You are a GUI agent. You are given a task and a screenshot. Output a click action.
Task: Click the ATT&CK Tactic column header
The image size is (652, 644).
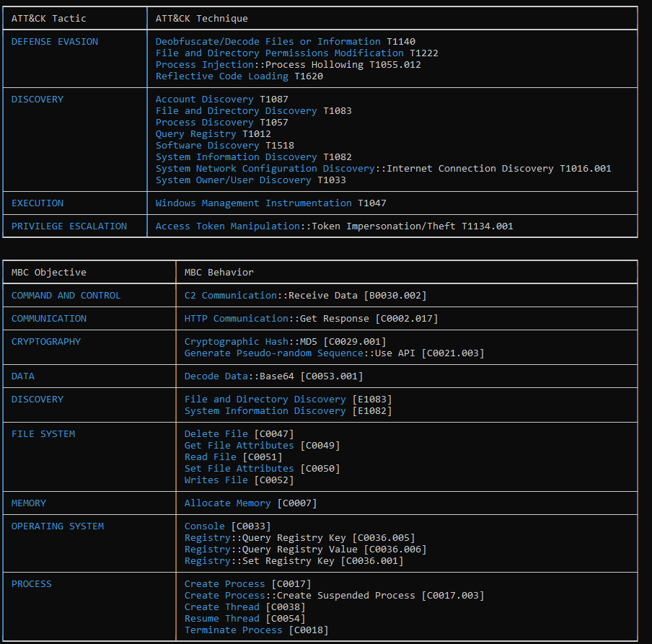pyautogui.click(x=48, y=19)
